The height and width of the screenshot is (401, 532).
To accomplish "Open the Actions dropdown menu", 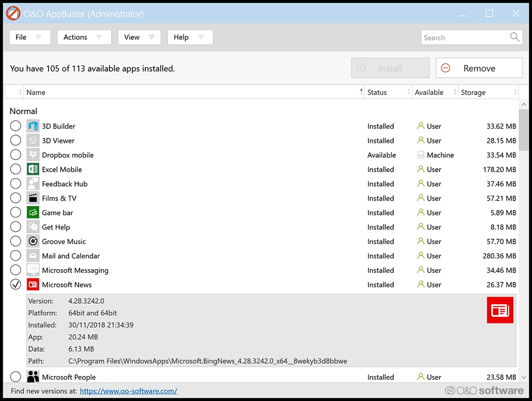I will [x=84, y=37].
